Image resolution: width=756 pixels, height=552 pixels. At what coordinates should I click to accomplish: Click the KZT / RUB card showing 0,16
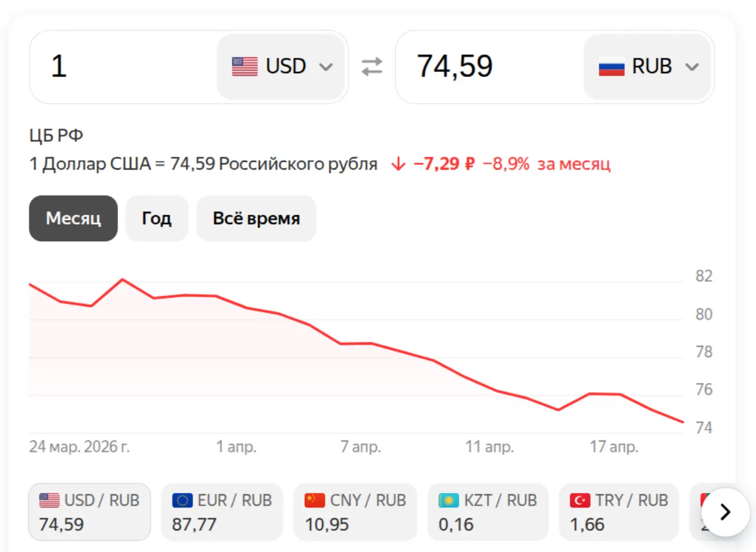488,512
